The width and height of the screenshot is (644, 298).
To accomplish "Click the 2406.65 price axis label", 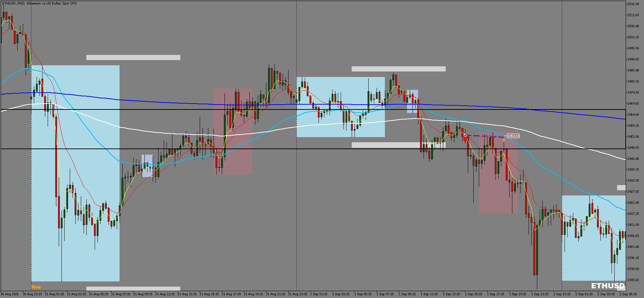I will pyautogui.click(x=633, y=236).
